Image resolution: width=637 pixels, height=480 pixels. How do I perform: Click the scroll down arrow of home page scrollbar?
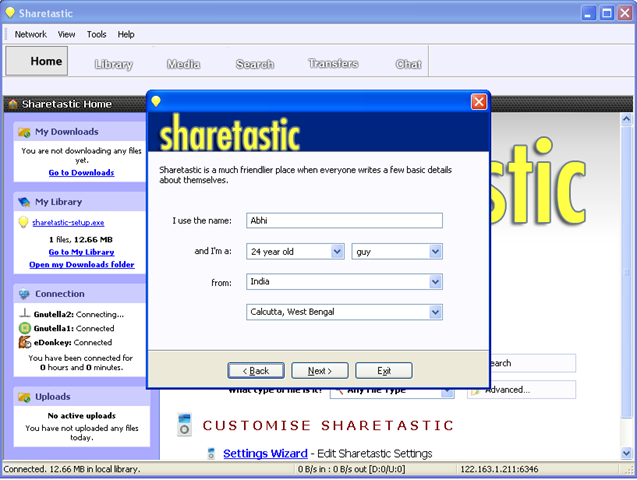[626, 453]
